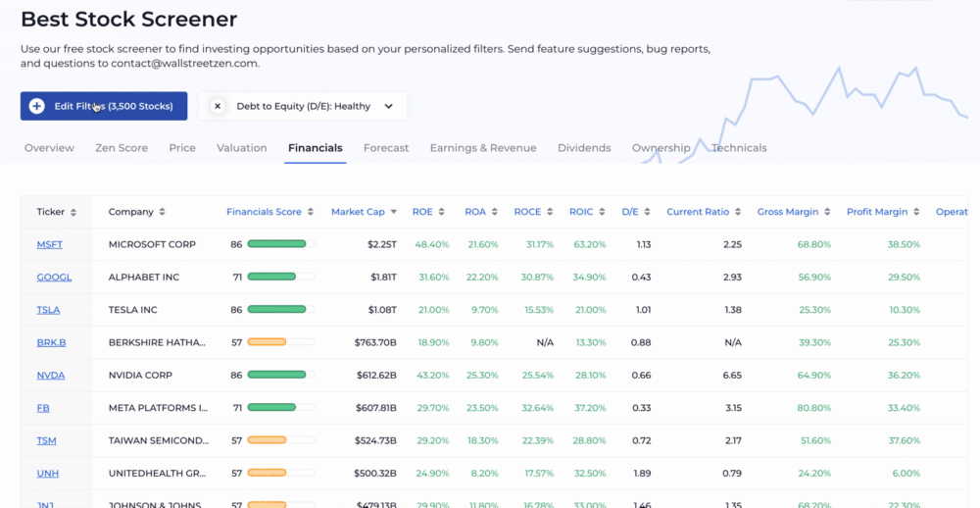The width and height of the screenshot is (980, 508).
Task: Click the Financials Score column header
Action: click(x=264, y=212)
